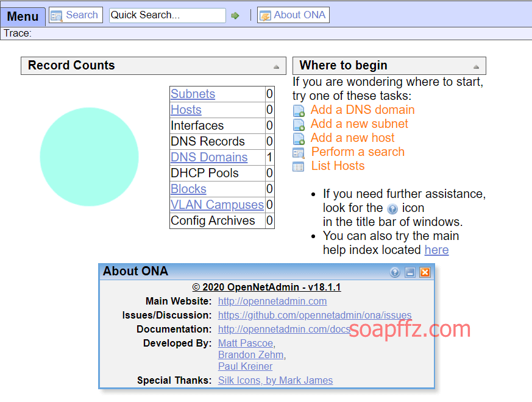
Task: Click the Search toolbar button
Action: point(76,15)
